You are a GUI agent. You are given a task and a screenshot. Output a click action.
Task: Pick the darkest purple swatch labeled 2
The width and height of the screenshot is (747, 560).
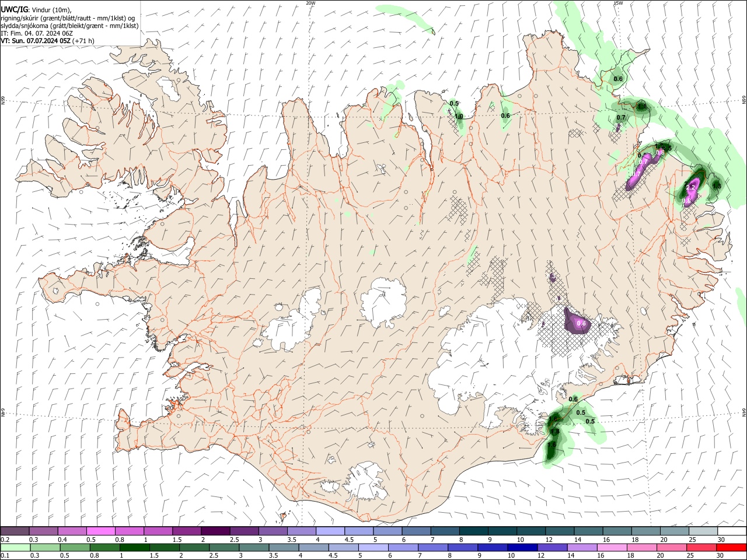tap(215, 531)
